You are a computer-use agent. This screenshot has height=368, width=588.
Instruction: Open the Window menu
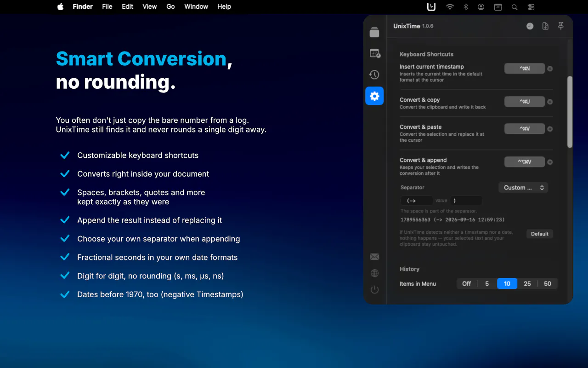(196, 6)
